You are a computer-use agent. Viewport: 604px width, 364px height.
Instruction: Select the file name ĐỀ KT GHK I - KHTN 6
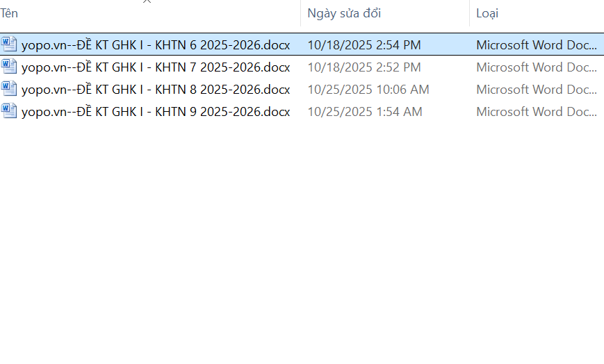pos(156,45)
